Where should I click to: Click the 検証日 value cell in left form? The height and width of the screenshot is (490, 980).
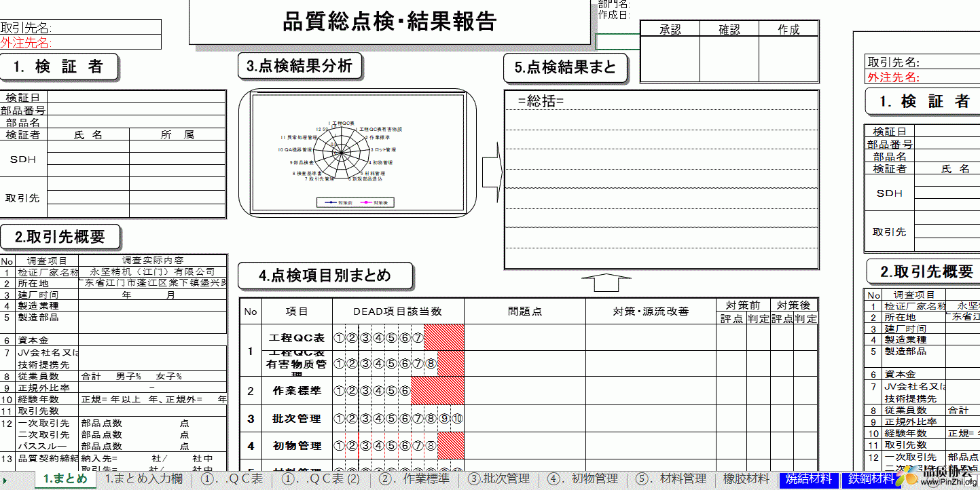pos(136,98)
